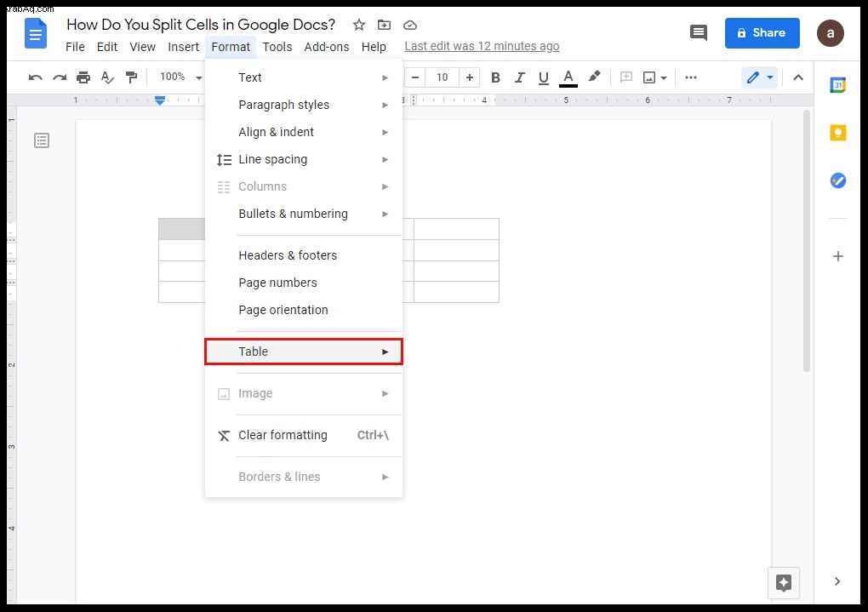
Task: Expand Line spacing submenu
Action: 303,159
